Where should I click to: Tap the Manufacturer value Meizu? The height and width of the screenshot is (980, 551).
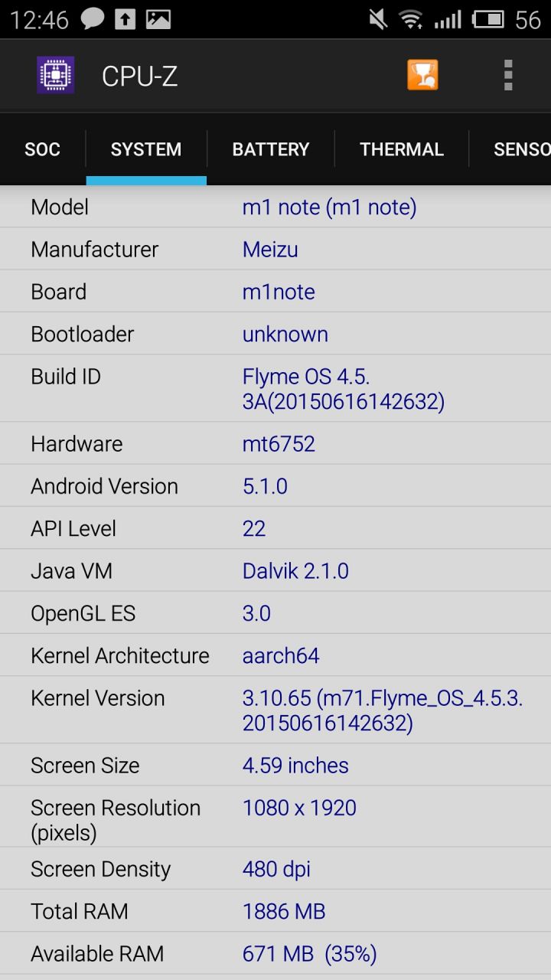[270, 249]
